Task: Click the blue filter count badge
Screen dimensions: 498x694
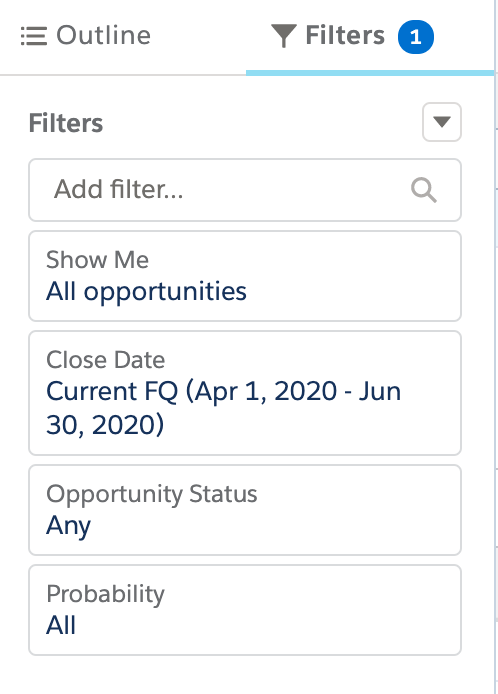Action: (x=416, y=37)
